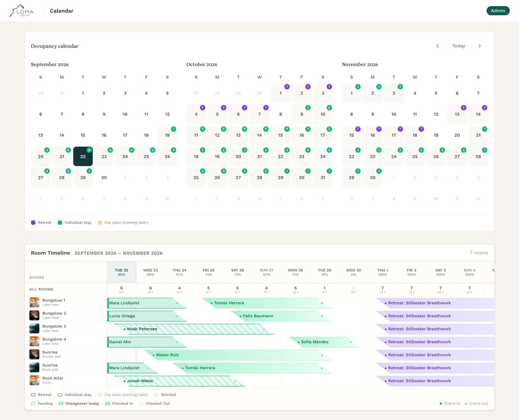This screenshot has width=519, height=420.
Task: Open Lucía Ortega booking bar
Action: coord(147,316)
